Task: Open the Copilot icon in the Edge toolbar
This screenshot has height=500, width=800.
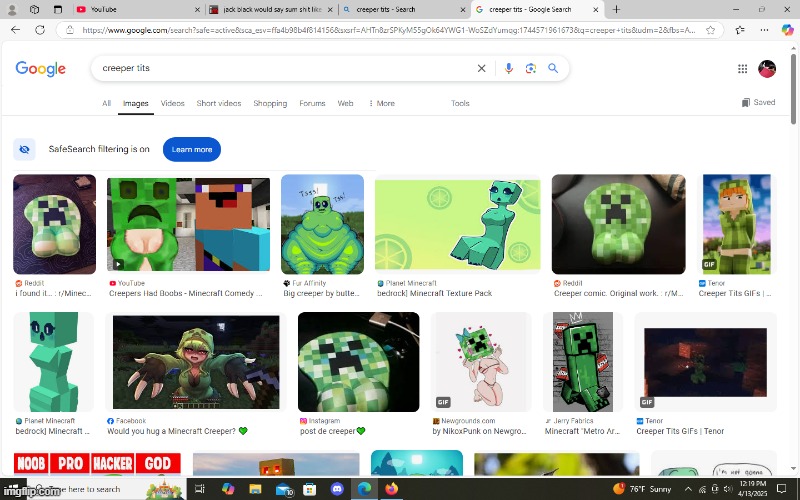Action: click(x=787, y=30)
